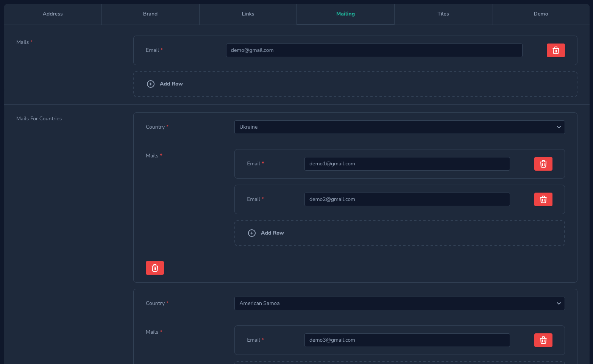This screenshot has height=364, width=593.
Task: Edit the demo2@gmail.com email field
Action: tap(407, 199)
